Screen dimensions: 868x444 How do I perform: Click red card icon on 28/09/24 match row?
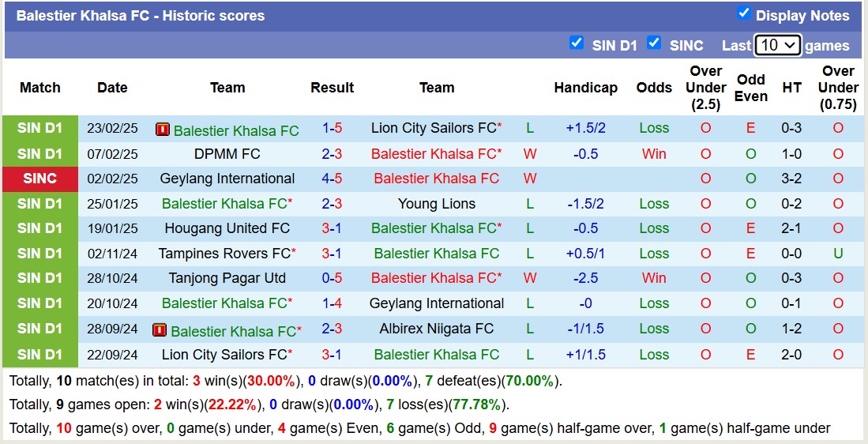160,330
